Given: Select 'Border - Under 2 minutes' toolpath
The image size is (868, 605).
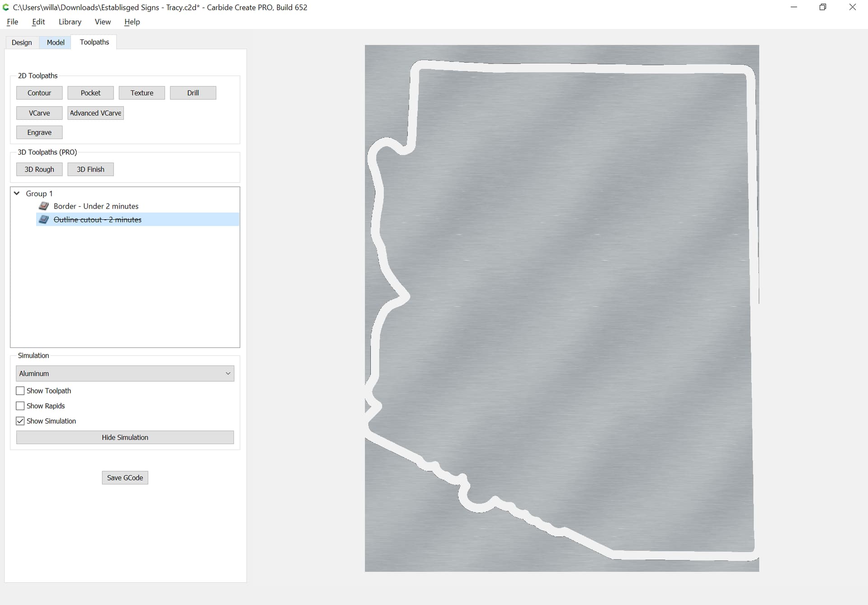Looking at the screenshot, I should (96, 206).
